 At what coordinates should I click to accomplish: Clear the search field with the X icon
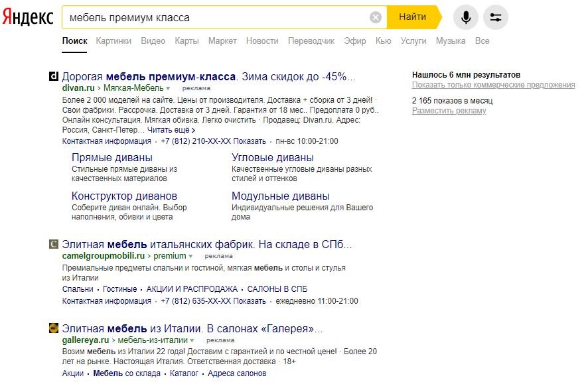pyautogui.click(x=376, y=17)
